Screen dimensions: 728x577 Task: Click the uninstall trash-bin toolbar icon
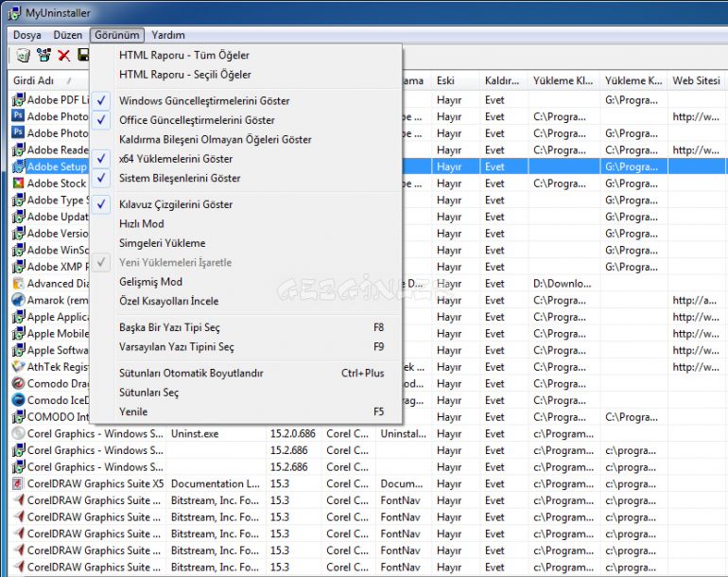point(23,55)
